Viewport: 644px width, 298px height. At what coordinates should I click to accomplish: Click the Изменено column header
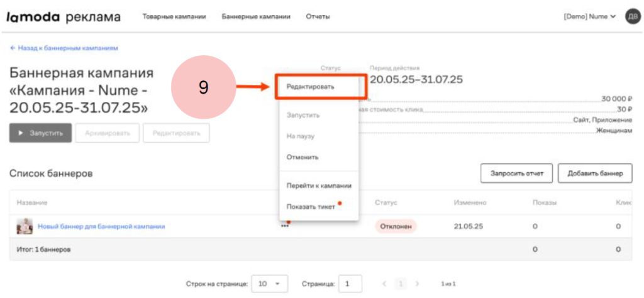click(470, 203)
